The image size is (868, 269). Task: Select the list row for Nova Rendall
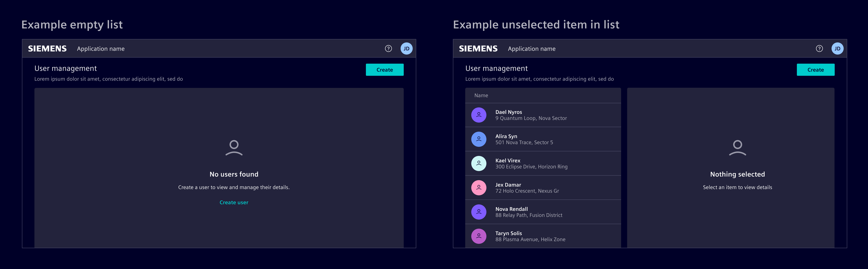(543, 212)
